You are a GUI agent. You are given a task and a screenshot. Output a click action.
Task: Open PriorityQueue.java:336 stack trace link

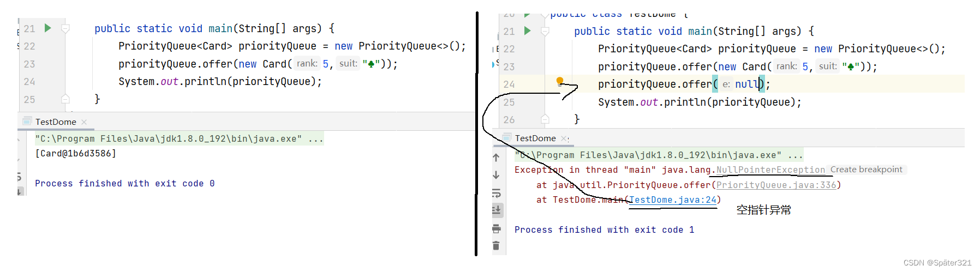776,185
